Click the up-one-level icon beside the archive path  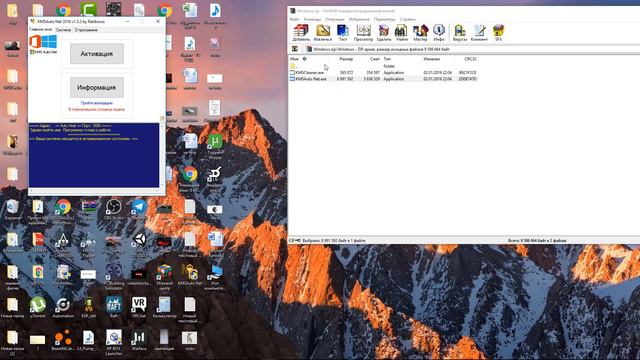pyautogui.click(x=295, y=49)
